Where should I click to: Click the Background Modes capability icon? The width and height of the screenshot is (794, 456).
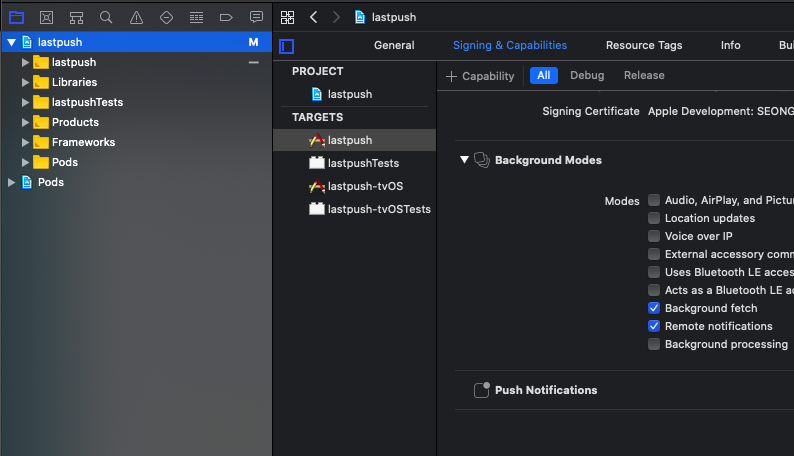[482, 160]
